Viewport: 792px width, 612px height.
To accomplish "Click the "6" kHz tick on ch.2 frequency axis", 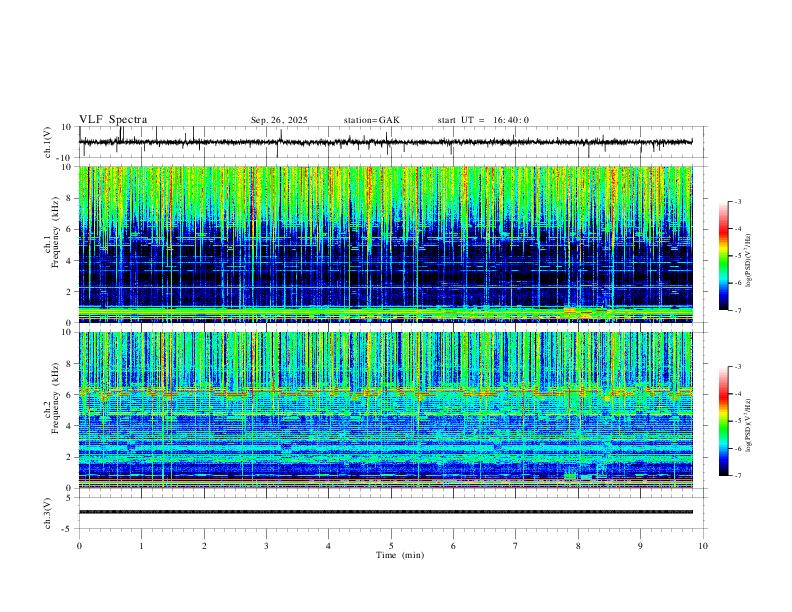I will pyautogui.click(x=69, y=394).
